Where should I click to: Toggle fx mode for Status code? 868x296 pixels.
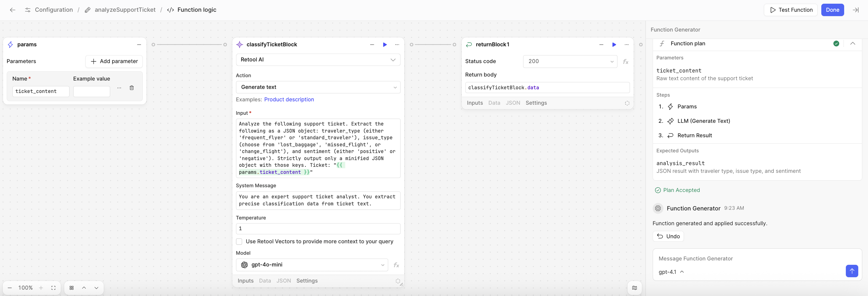pos(625,62)
